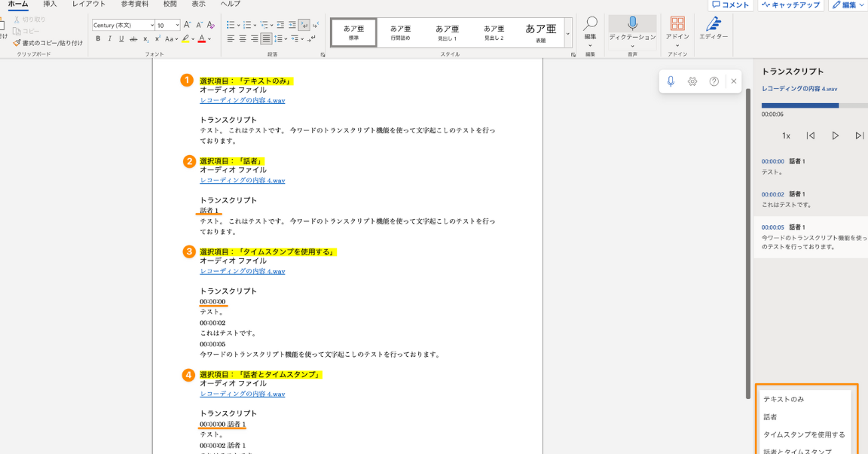This screenshot has width=868, height=454.
Task: Click the search (編集) magnifier icon
Action: (590, 24)
